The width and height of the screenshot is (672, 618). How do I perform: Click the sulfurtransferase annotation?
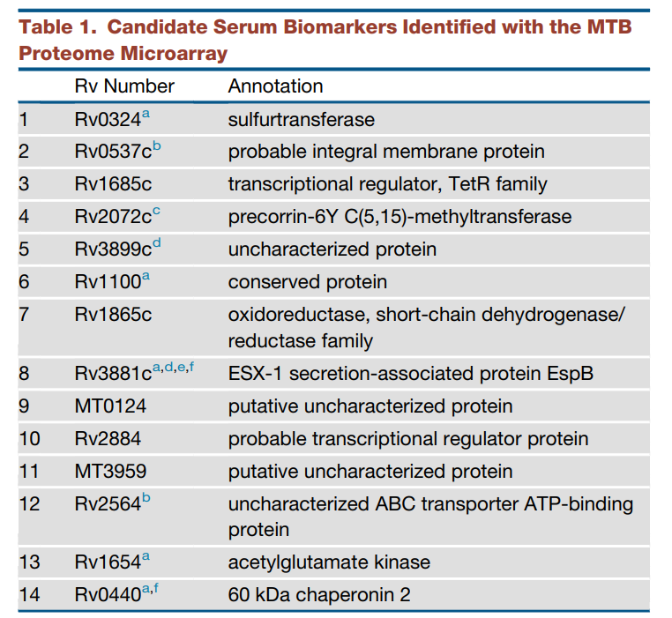(302, 120)
